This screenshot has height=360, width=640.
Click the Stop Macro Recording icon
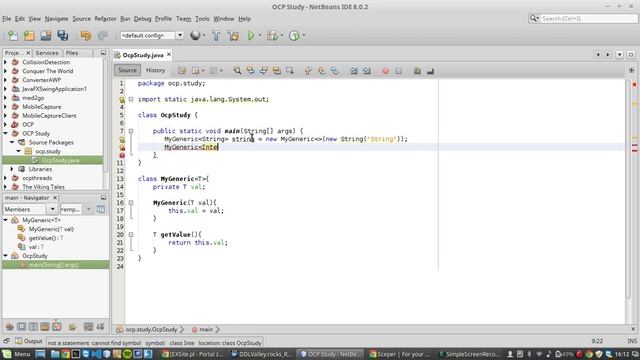tap(398, 71)
